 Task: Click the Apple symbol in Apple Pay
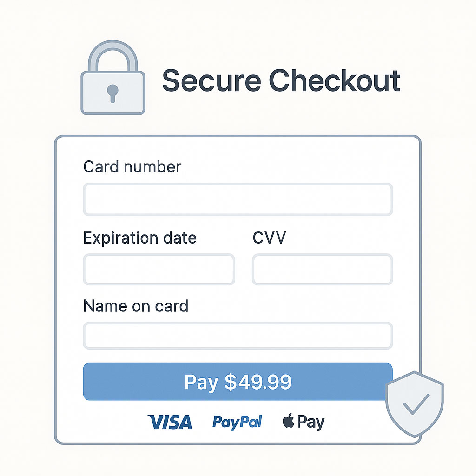288,421
